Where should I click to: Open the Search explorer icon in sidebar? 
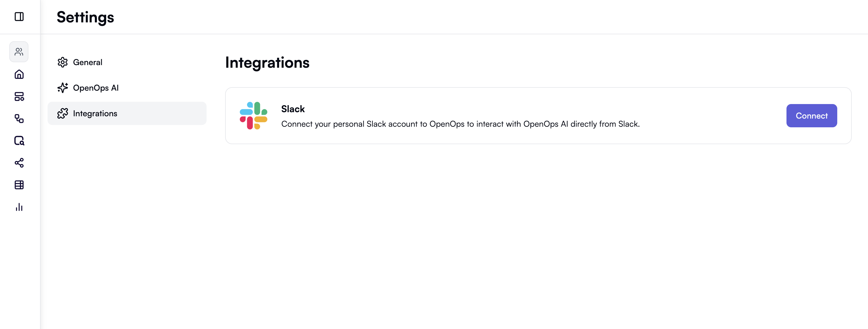19,141
